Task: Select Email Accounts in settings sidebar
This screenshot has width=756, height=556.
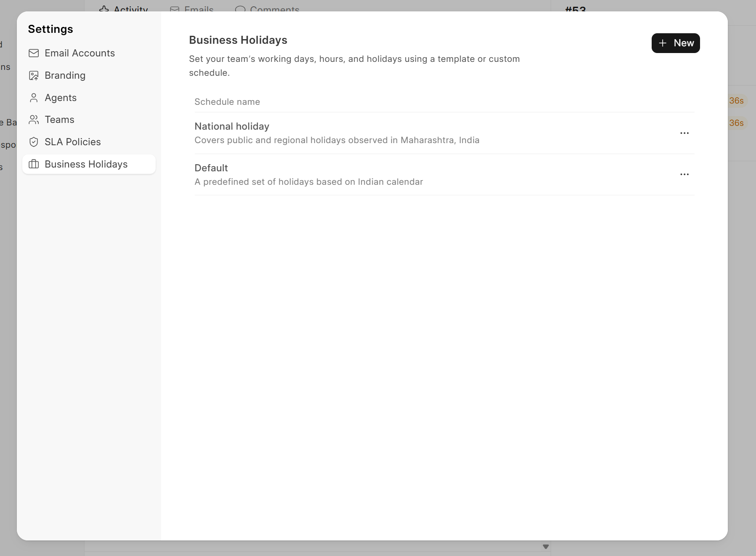Action: click(x=80, y=53)
